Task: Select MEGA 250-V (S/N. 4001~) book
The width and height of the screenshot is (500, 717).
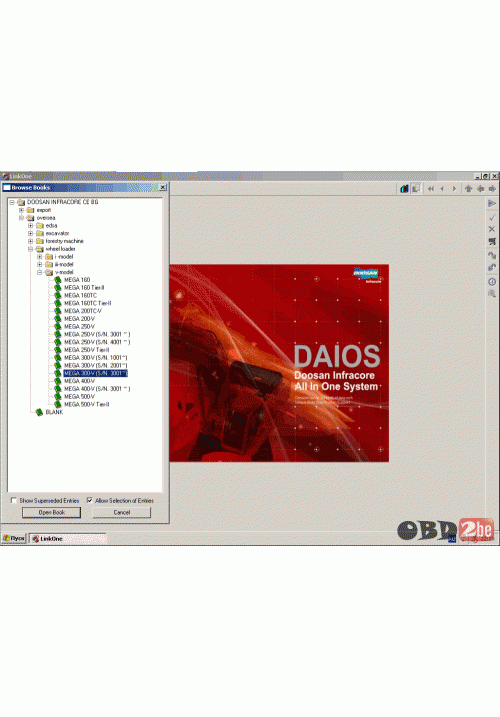Action: click(97, 342)
